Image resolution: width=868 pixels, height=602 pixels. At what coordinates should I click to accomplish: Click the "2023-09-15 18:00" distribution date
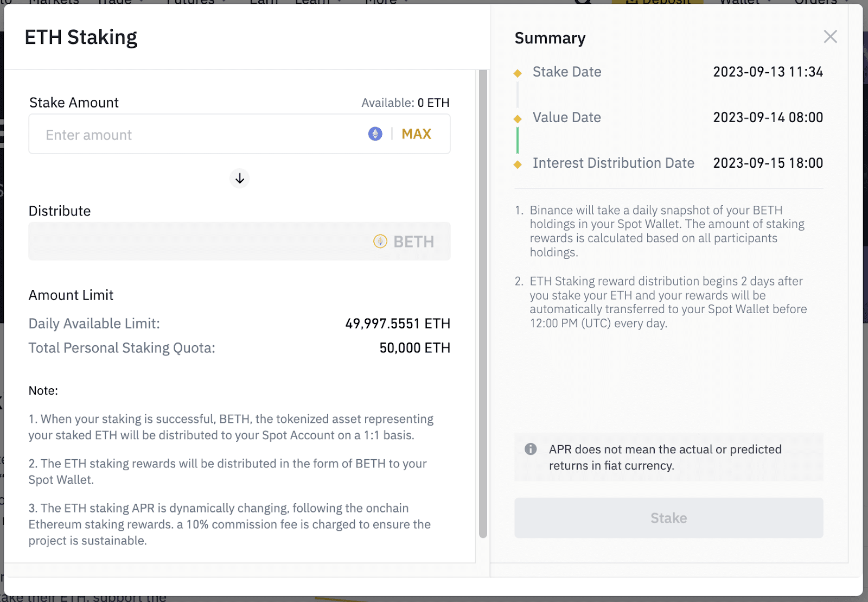[x=768, y=163]
